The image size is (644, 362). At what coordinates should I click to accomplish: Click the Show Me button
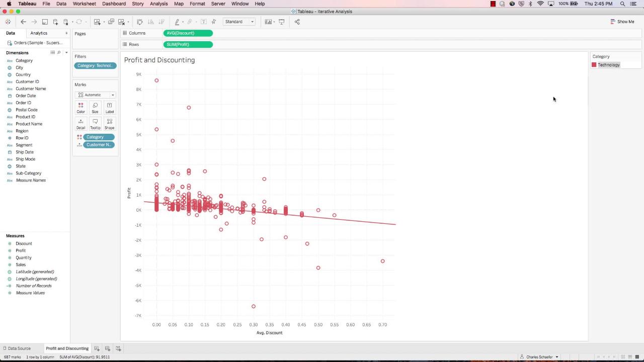click(x=622, y=22)
